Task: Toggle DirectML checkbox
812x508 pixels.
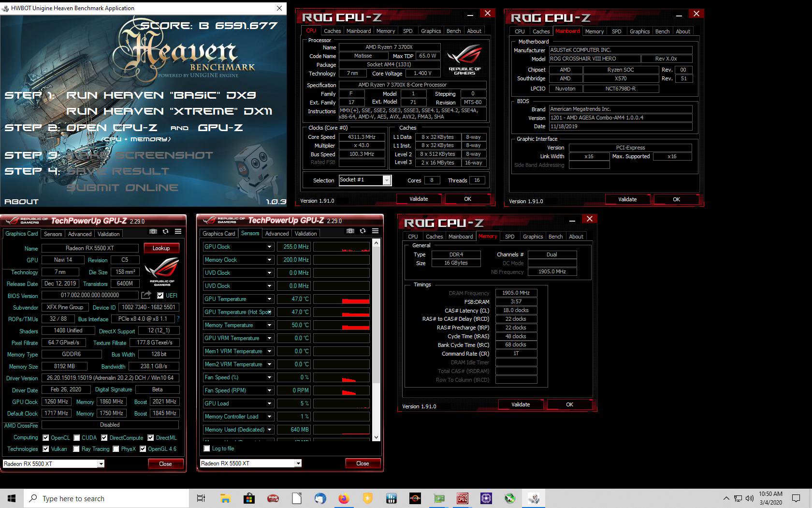Action: 150,438
